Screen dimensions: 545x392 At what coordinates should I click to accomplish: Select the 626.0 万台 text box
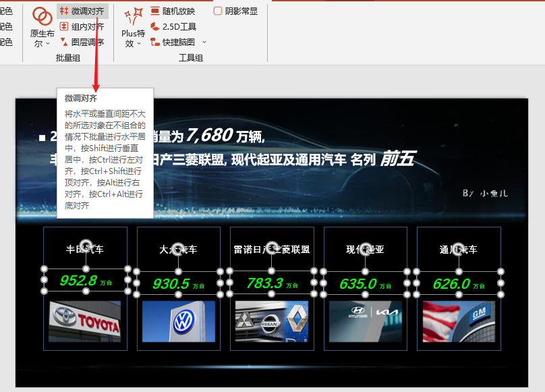coord(459,283)
